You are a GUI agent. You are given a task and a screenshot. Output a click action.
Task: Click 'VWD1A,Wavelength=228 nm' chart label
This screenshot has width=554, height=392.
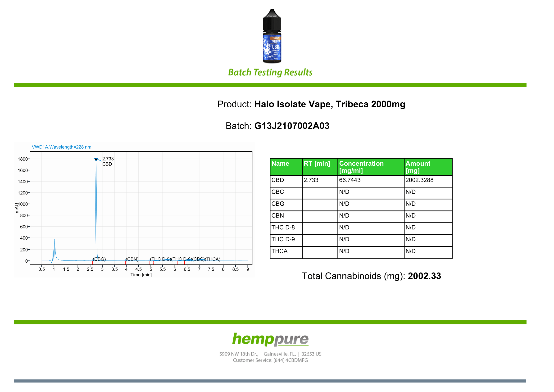(x=62, y=147)
